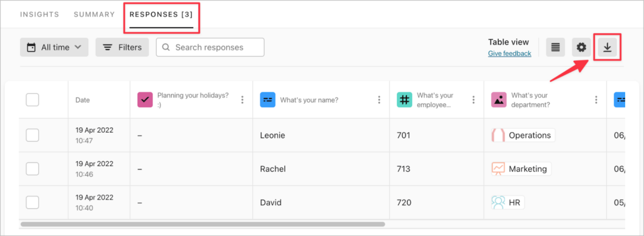
Task: Switch to the Insights tab
Action: (40, 14)
